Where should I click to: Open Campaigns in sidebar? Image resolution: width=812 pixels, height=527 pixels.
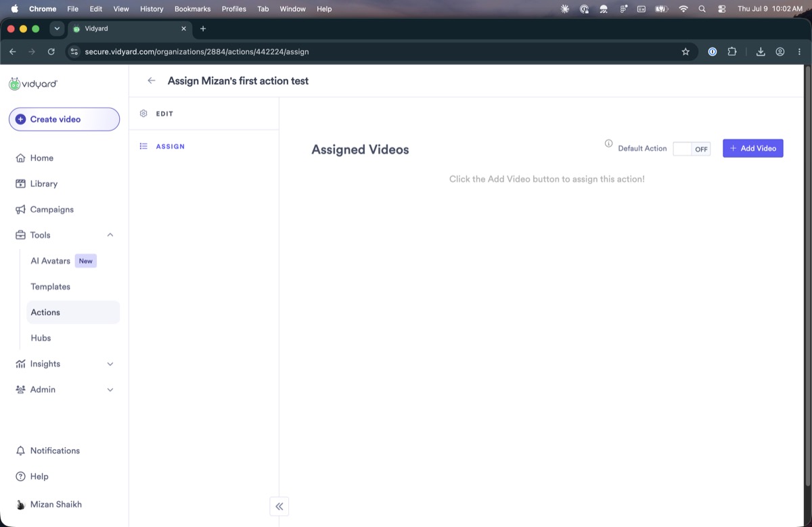pyautogui.click(x=64, y=209)
